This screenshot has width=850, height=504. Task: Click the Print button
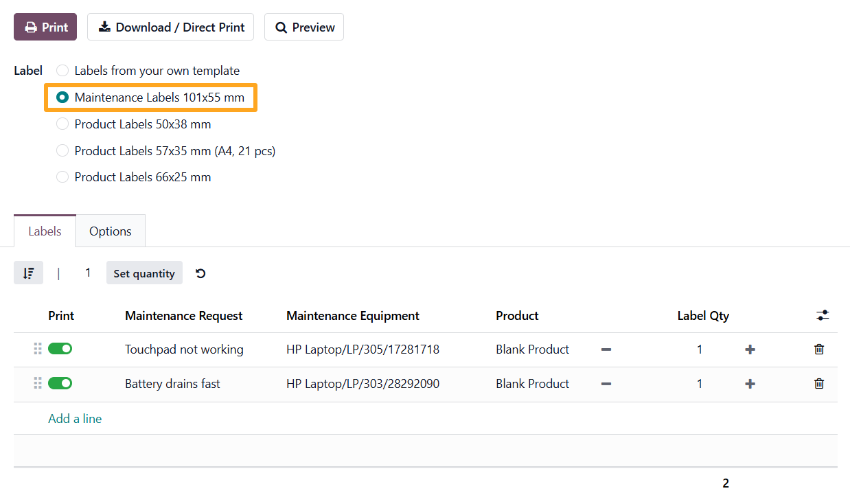(45, 27)
